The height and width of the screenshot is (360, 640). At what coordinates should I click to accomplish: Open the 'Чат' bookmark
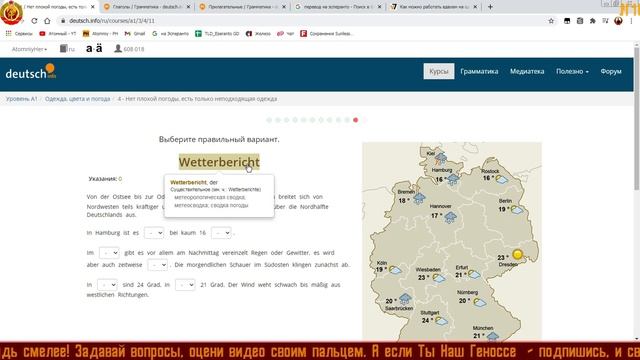pos(285,33)
